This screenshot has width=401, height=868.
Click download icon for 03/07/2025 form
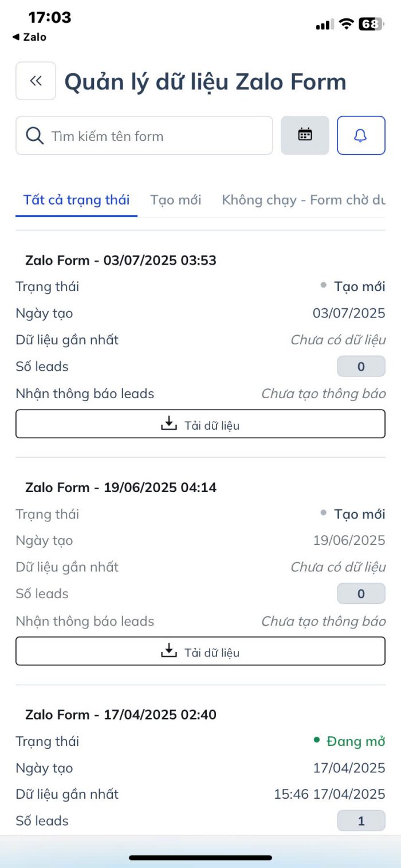point(168,424)
